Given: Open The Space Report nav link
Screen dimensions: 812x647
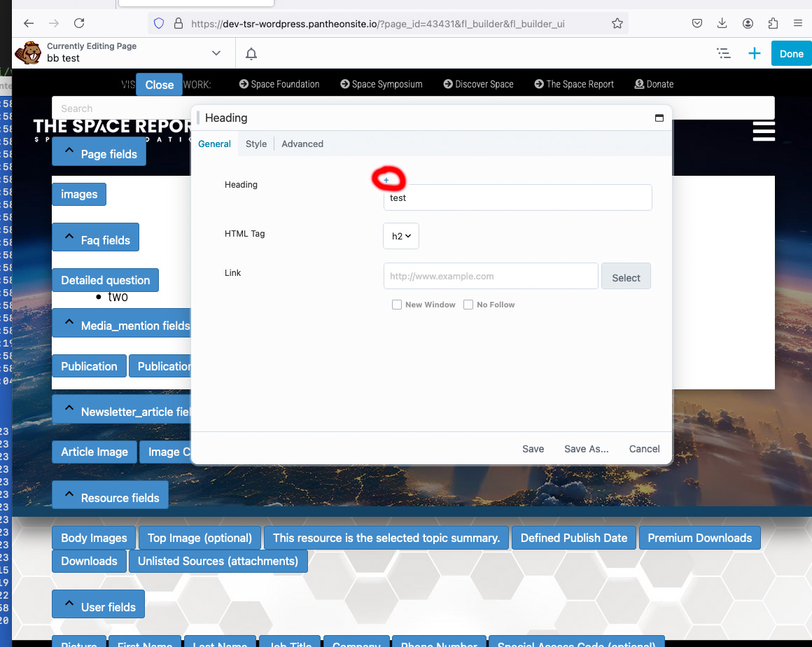Looking at the screenshot, I should (574, 84).
